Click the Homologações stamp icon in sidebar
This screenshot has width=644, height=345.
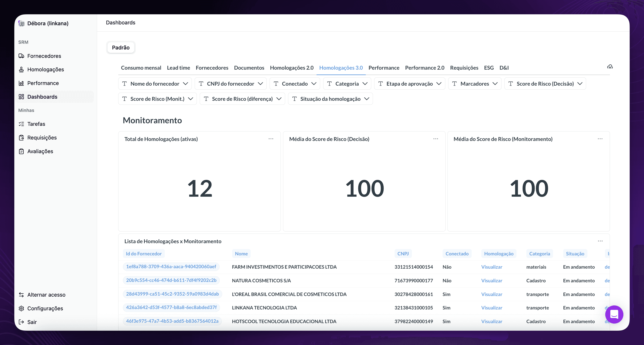[x=21, y=69]
